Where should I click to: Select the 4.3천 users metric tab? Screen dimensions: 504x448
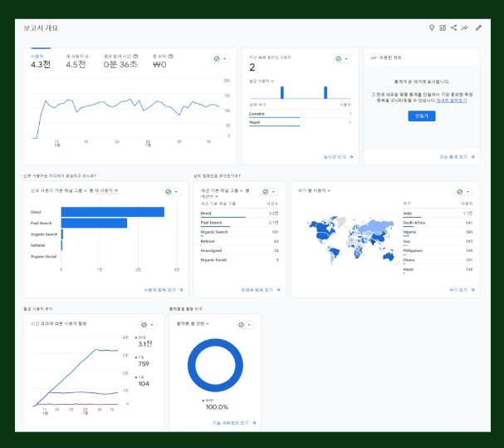click(x=41, y=62)
